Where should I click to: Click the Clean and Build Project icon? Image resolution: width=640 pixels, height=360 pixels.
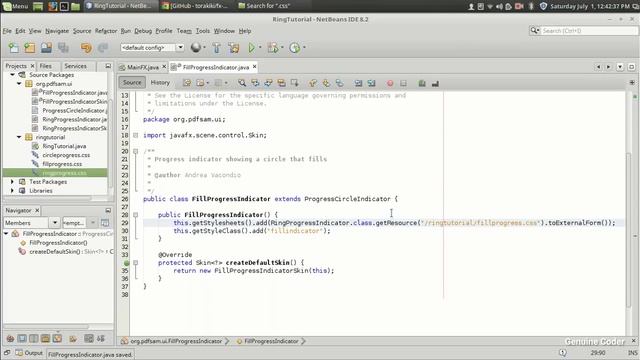[x=234, y=48]
